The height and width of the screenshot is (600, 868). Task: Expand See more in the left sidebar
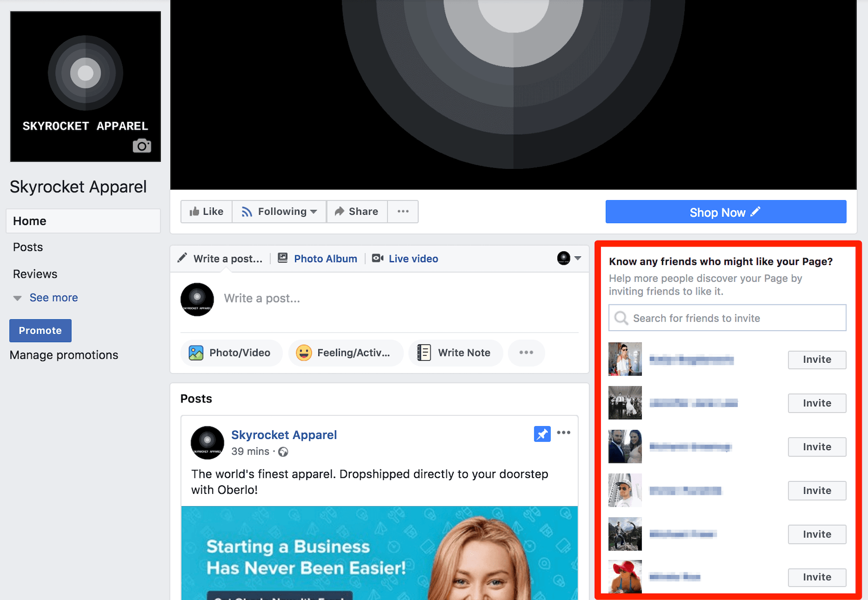tap(53, 297)
